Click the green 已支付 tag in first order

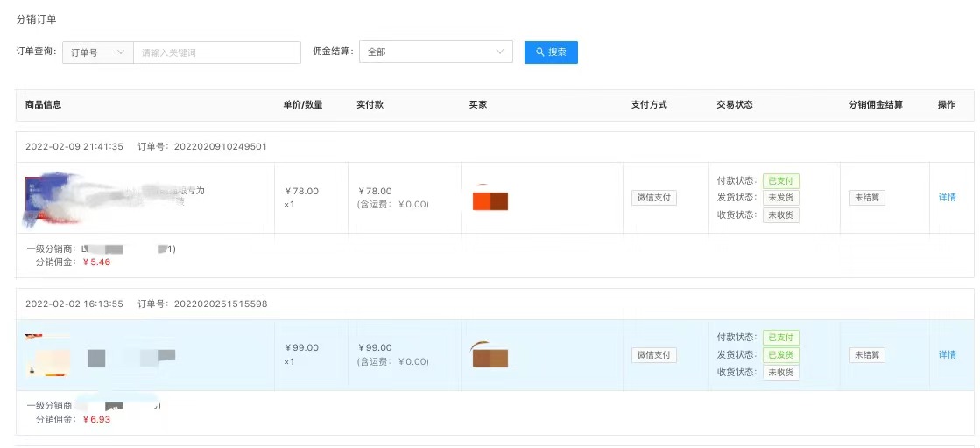780,181
